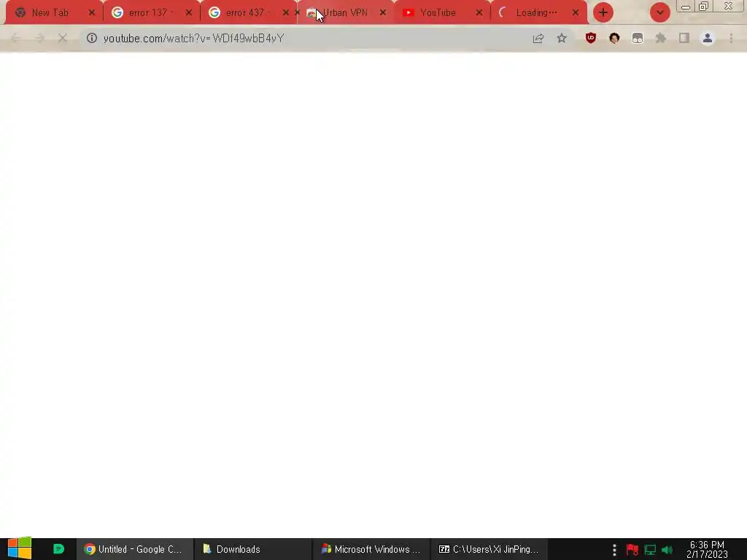Stop loading the page
Viewport: 747px width, 560px height.
[x=63, y=38]
